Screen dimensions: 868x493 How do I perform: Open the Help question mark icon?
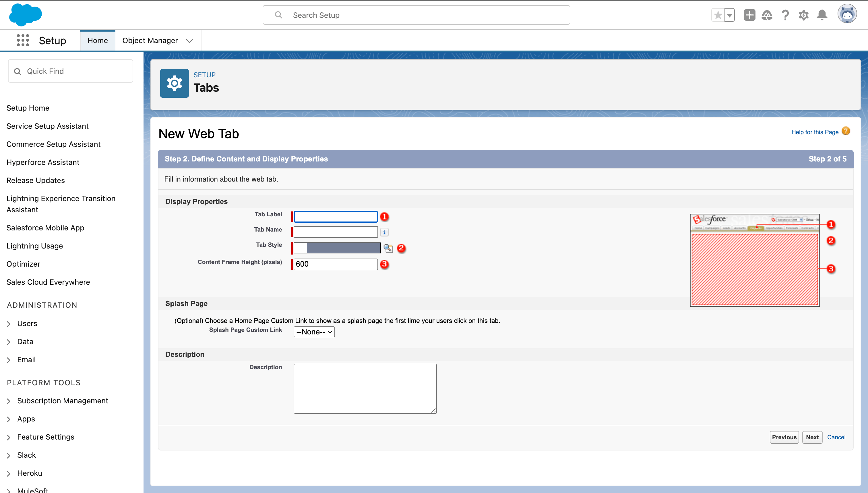click(785, 15)
